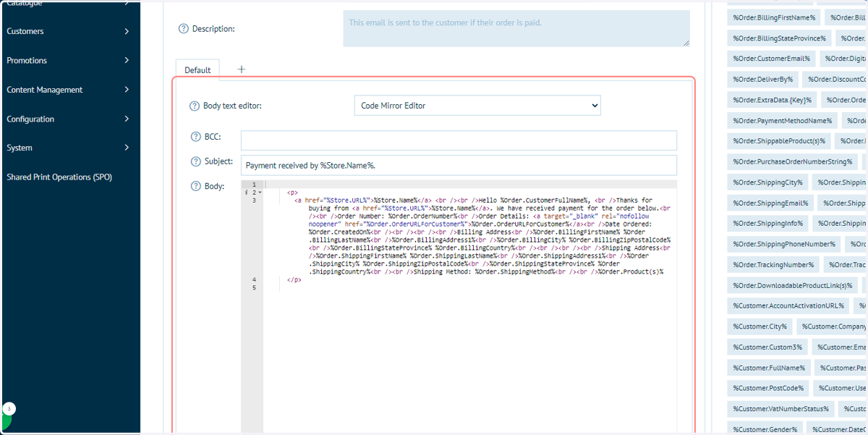868x435 pixels.
Task: Insert %Customer.Company… token beside City
Action: 832,327
